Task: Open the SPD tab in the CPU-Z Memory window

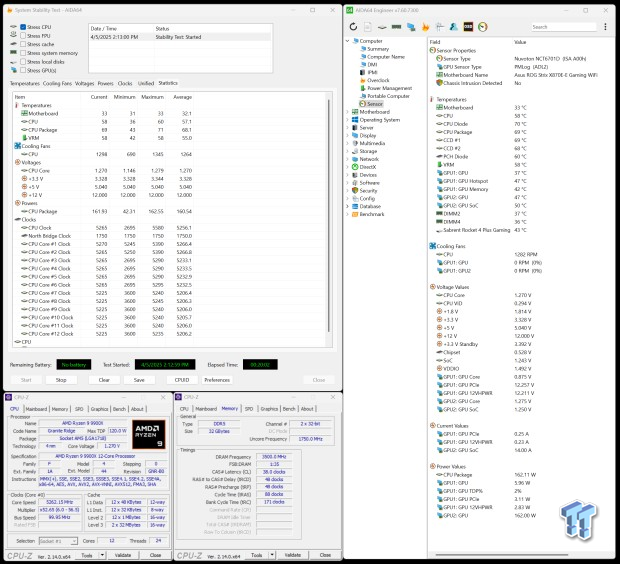Action: click(249, 409)
